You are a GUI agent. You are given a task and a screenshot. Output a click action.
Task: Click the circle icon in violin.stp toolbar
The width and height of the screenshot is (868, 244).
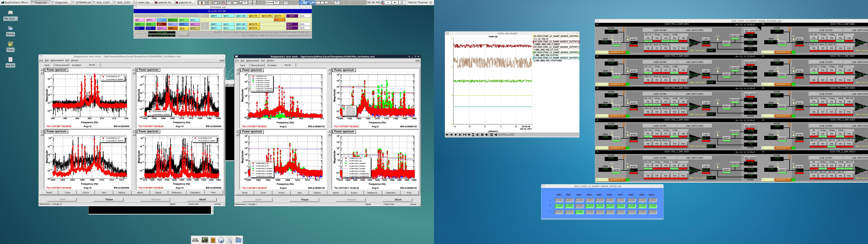(x=482, y=135)
